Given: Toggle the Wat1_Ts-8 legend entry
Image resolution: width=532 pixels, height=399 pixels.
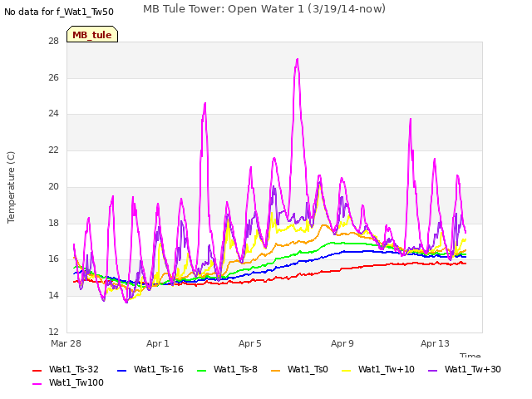Looking at the screenshot, I should click(227, 369).
